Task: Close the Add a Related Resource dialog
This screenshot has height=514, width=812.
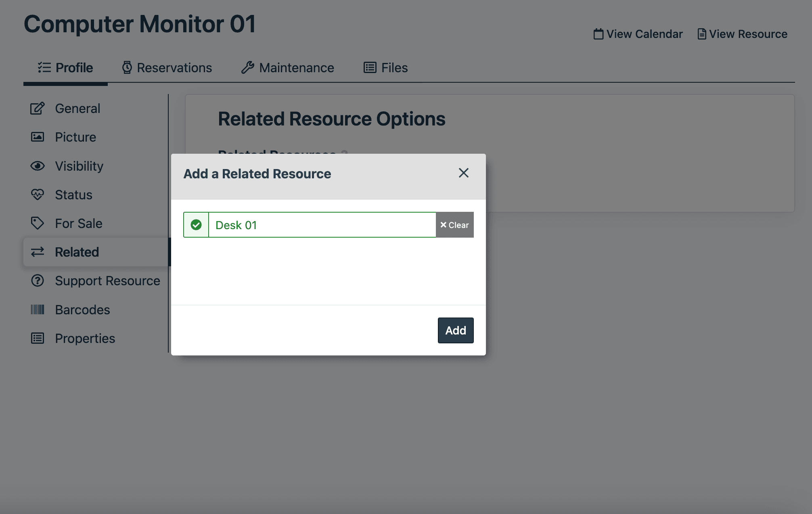Action: click(463, 173)
